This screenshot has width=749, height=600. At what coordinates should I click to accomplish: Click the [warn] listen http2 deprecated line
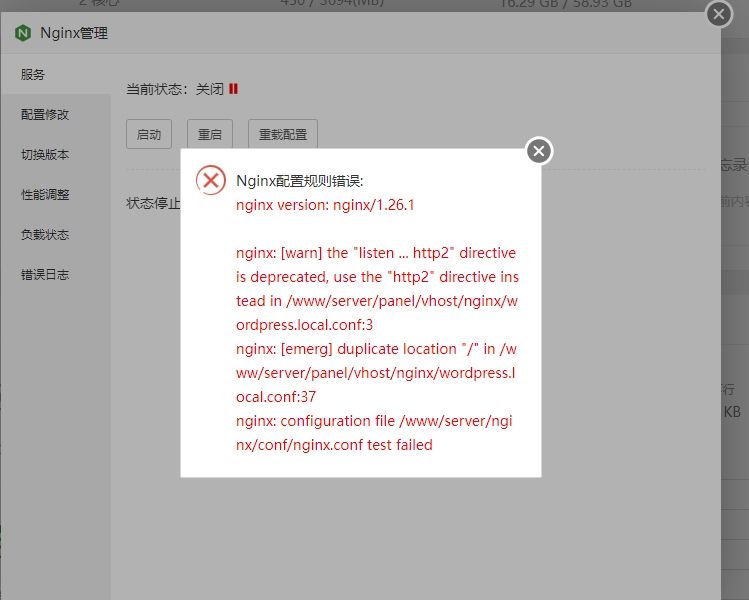click(377, 289)
